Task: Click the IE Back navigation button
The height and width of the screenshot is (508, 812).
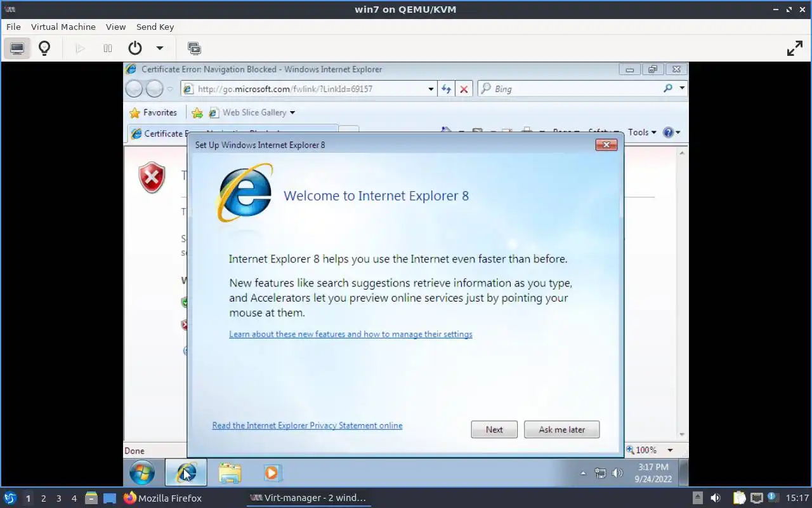Action: coord(134,89)
